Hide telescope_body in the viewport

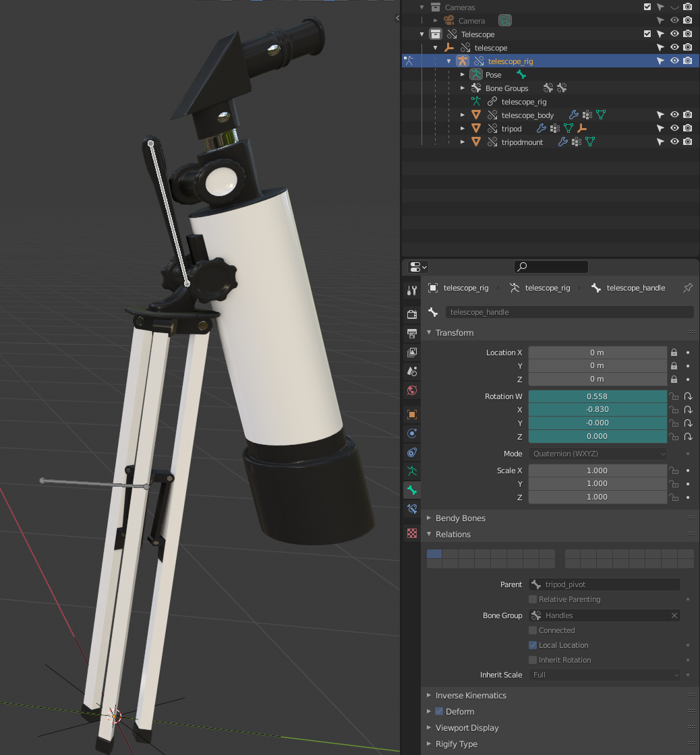click(674, 115)
